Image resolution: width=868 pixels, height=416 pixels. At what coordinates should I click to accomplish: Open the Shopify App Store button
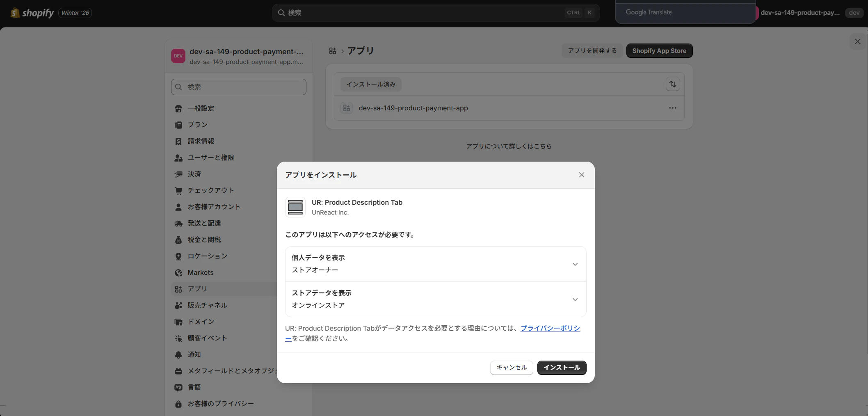pyautogui.click(x=659, y=51)
